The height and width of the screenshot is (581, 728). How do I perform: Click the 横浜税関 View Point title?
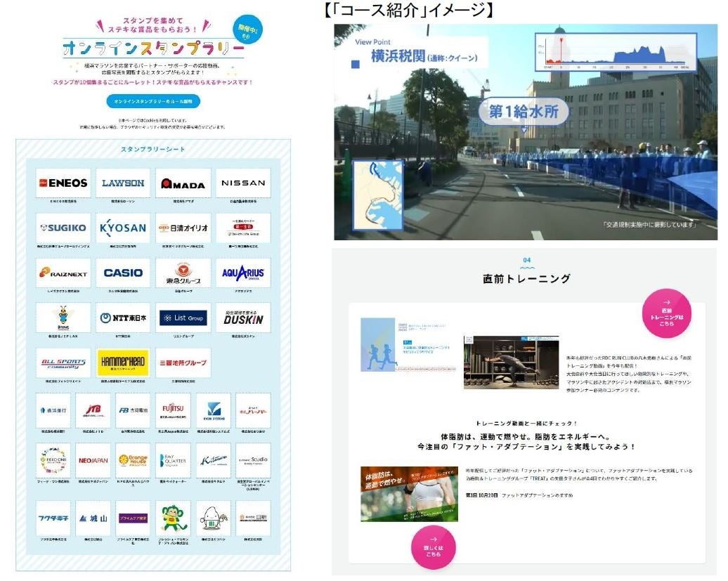(424, 57)
